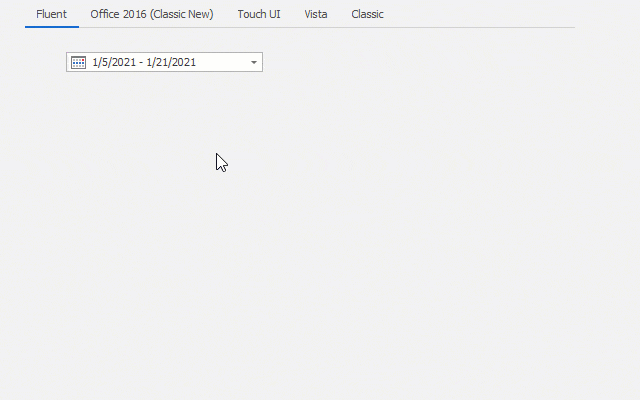This screenshot has width=640, height=400.
Task: Activate the Classic style tab header
Action: coord(367,14)
